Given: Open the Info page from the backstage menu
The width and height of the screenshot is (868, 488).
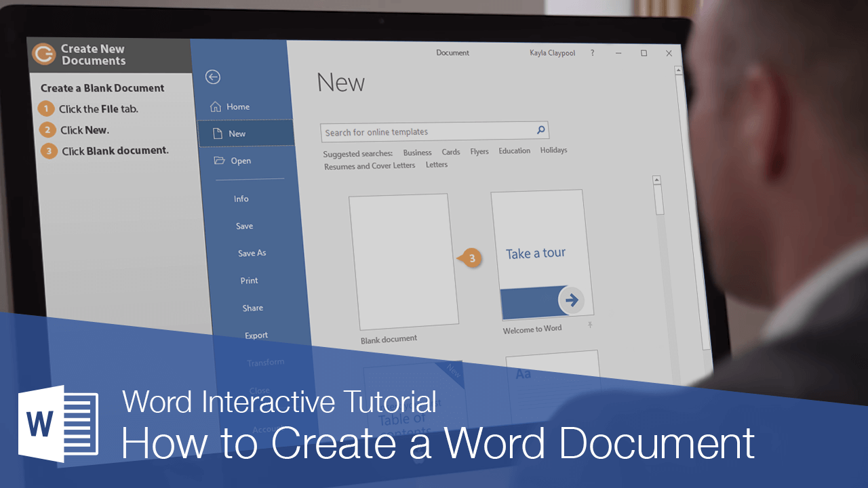Looking at the screenshot, I should pyautogui.click(x=241, y=198).
